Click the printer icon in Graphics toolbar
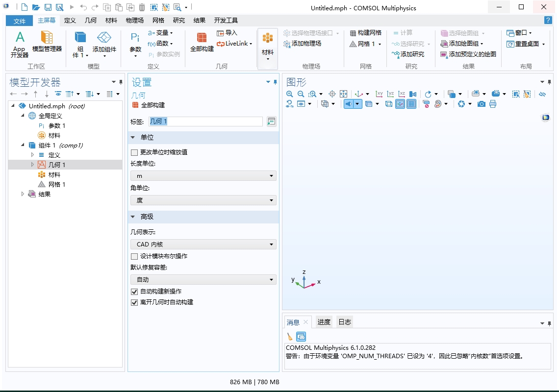This screenshot has height=392, width=559. (x=493, y=104)
